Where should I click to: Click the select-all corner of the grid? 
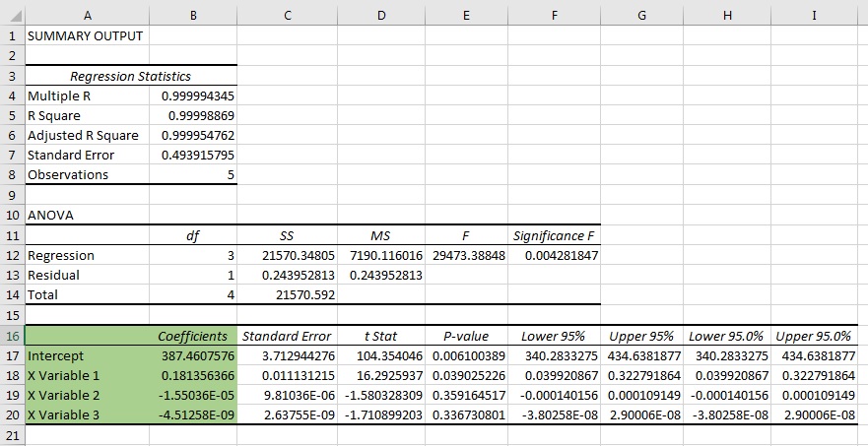click(12, 14)
